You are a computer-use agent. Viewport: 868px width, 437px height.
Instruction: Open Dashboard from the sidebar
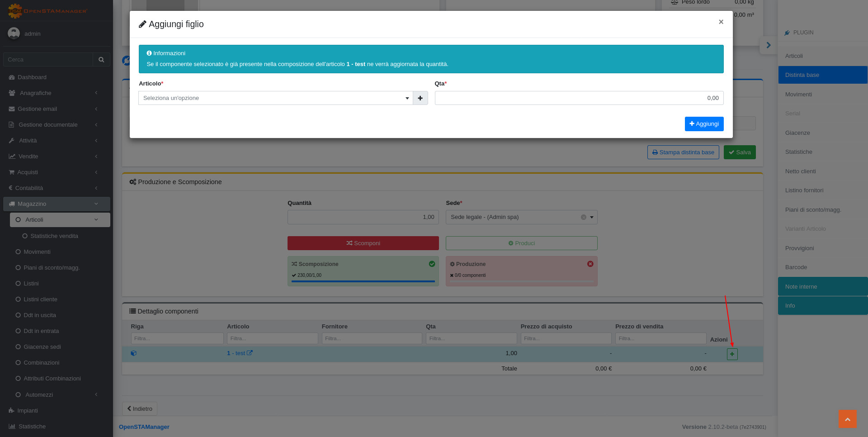pyautogui.click(x=32, y=77)
